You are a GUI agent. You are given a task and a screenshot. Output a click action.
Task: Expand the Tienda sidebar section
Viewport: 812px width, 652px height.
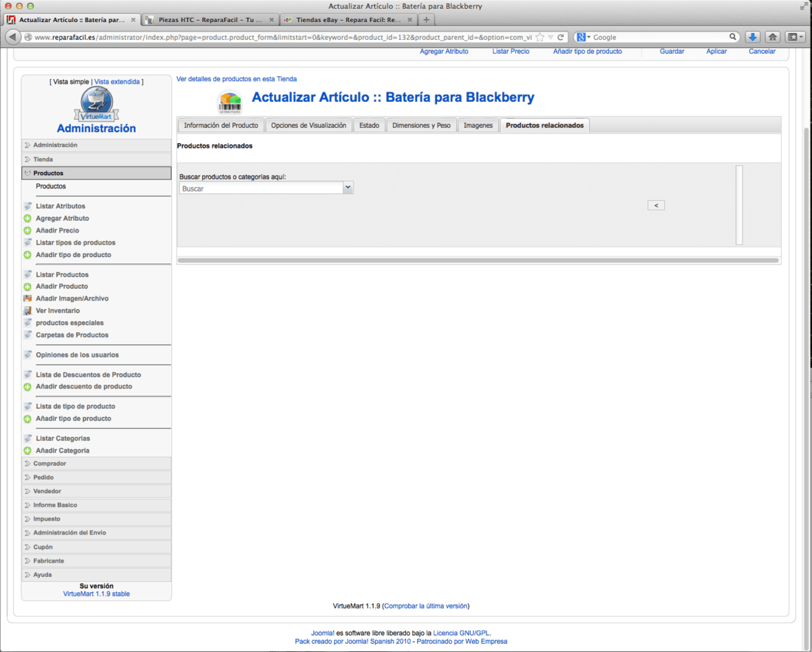[x=96, y=159]
